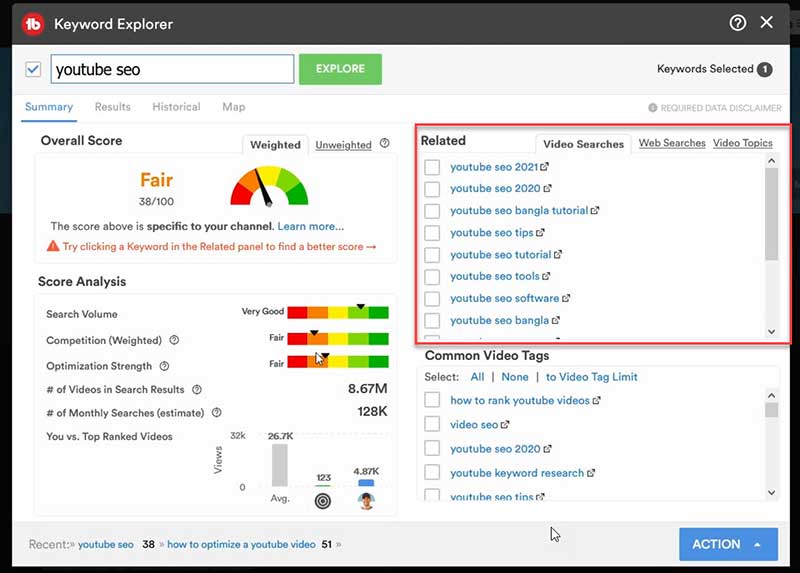The width and height of the screenshot is (800, 573).
Task: Click the TubeBuddy logo icon
Action: [34, 23]
